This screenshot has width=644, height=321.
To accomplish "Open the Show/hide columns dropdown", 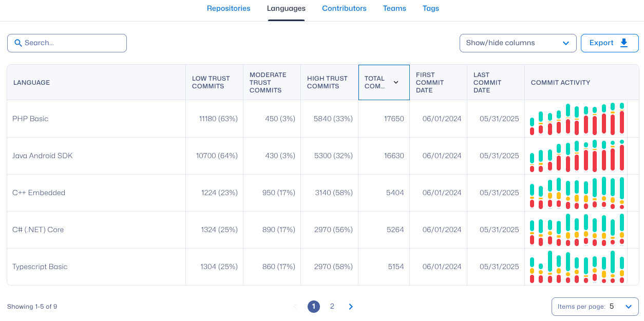I will point(518,43).
